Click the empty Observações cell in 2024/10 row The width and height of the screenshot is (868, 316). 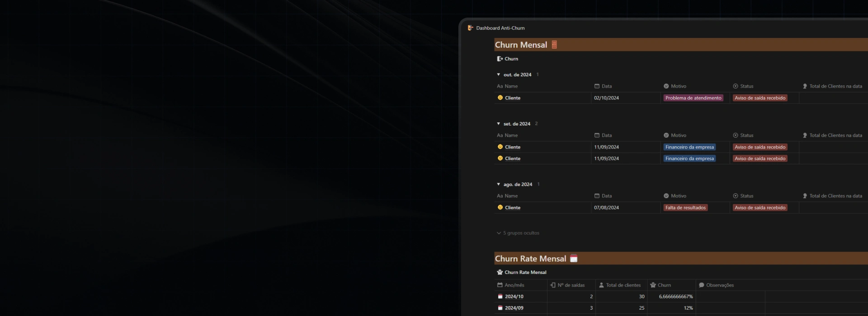730,297
